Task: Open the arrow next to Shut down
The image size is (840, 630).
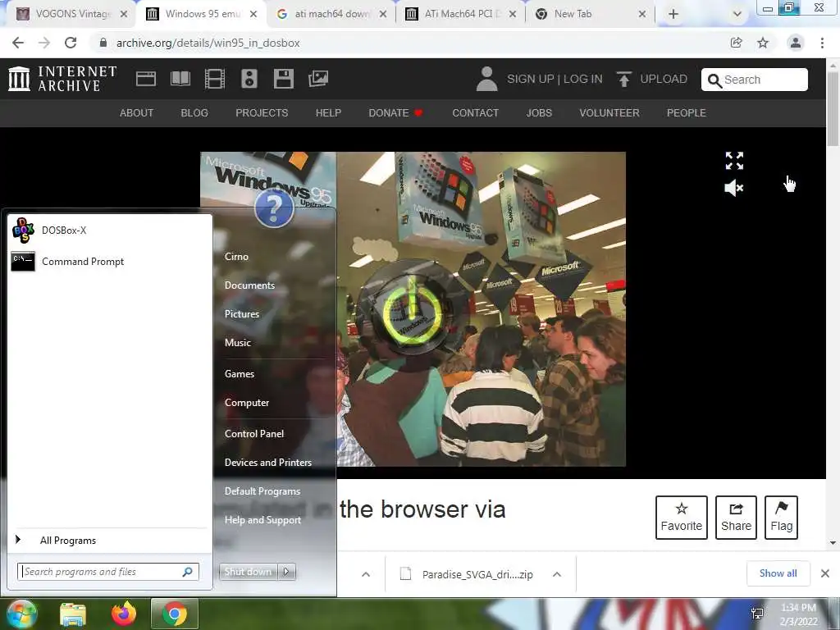Action: 286,572
